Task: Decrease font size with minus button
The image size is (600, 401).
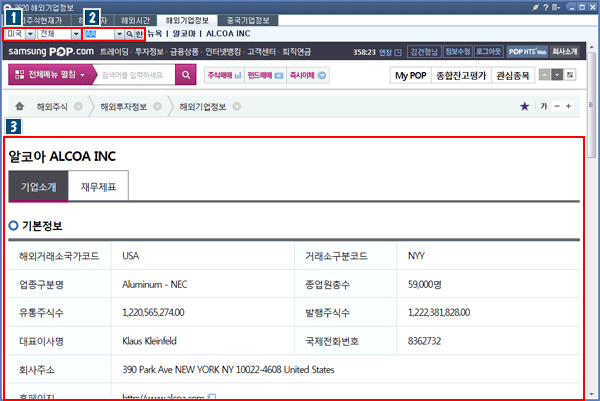Action: click(557, 106)
